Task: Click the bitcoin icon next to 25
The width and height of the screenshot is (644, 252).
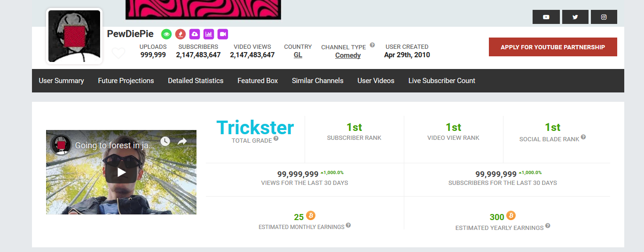Action: click(x=311, y=215)
